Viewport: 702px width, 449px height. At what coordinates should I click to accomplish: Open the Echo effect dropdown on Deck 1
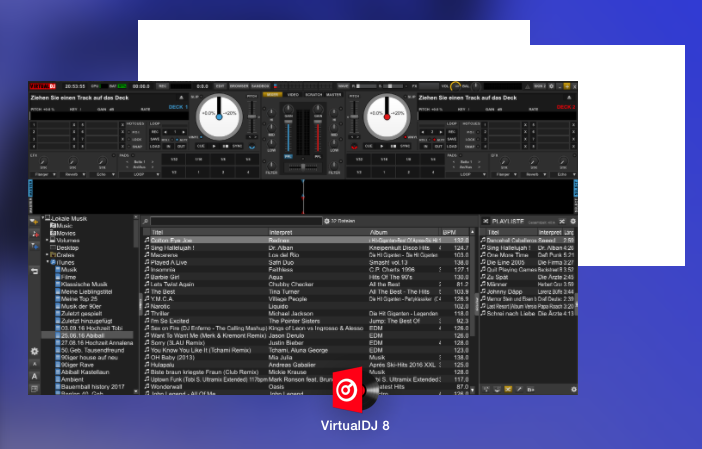(103, 175)
